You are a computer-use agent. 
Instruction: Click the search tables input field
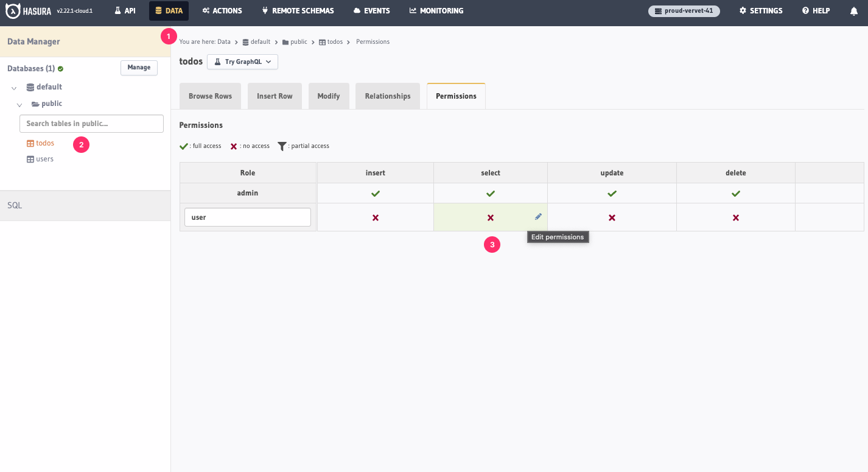click(91, 124)
